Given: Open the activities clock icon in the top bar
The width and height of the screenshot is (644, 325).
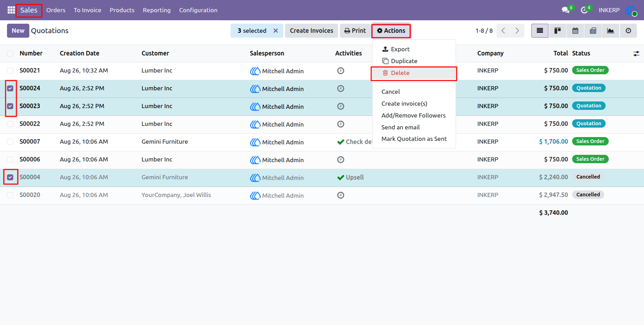Looking at the screenshot, I should [x=584, y=10].
